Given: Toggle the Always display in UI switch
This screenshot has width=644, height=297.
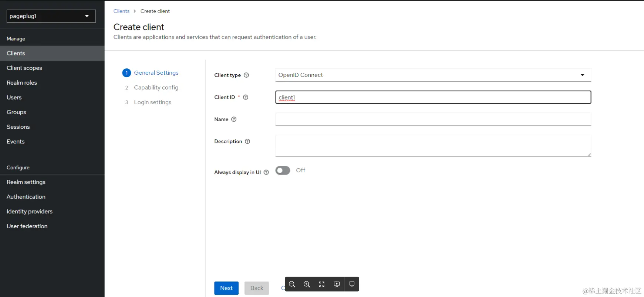Looking at the screenshot, I should (x=283, y=171).
